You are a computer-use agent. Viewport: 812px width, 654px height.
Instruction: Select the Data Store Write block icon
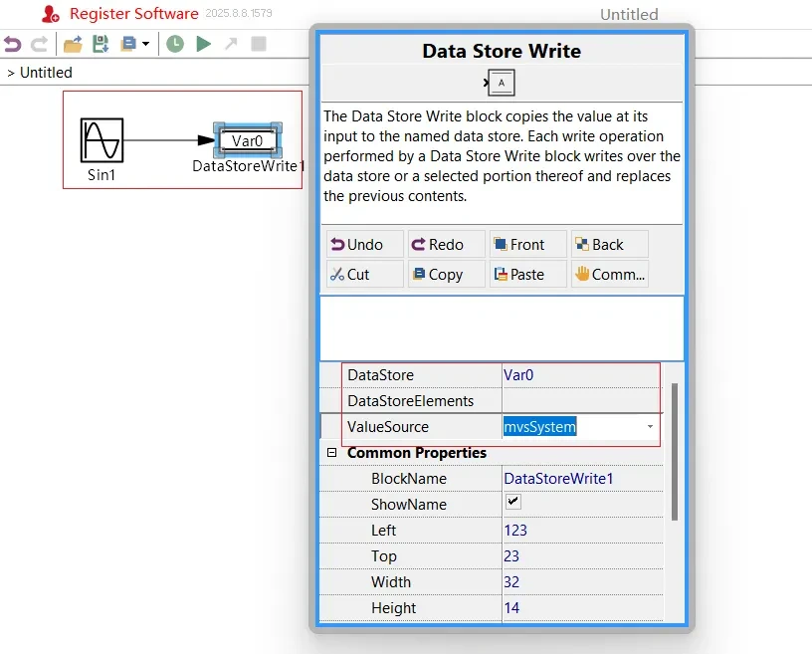501,83
